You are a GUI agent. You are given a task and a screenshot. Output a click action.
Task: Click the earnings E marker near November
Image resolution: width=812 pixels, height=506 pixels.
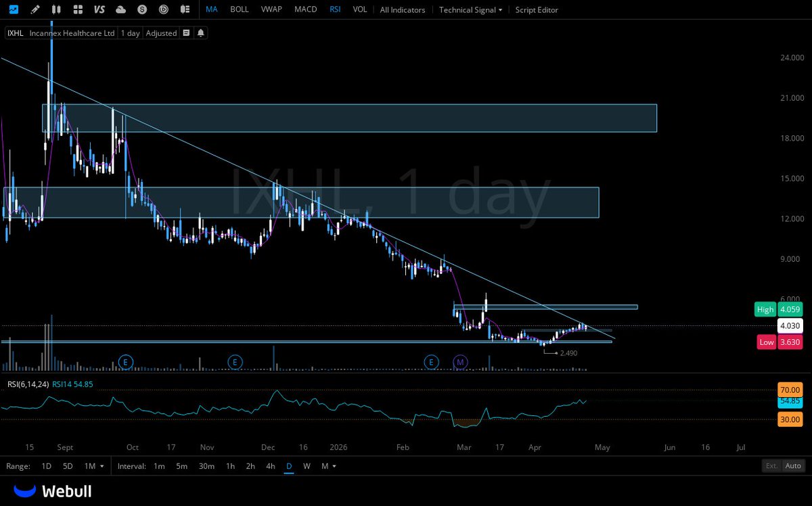(235, 362)
